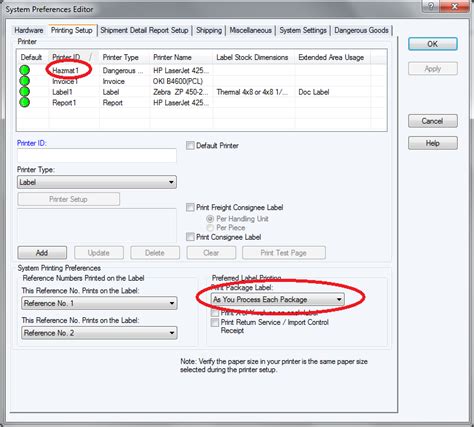The width and height of the screenshot is (474, 427).
Task: Click the green default indicator for Report1
Action: (25, 102)
